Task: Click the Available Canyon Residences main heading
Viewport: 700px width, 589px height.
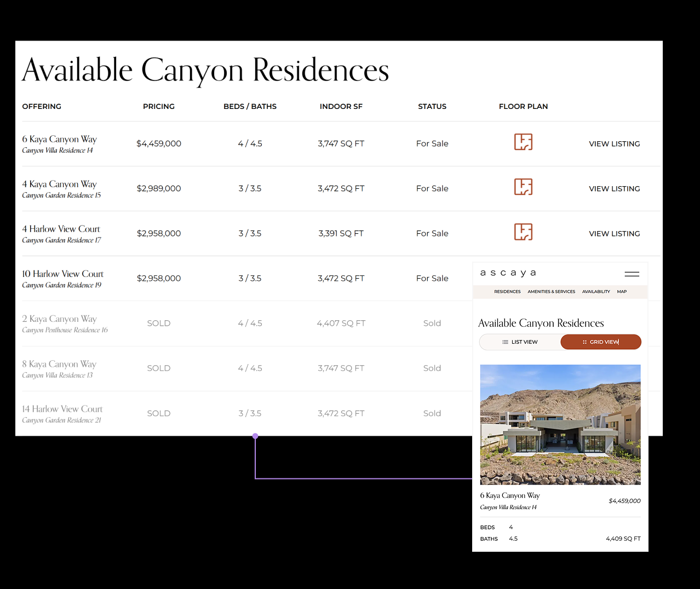Action: [x=205, y=71]
